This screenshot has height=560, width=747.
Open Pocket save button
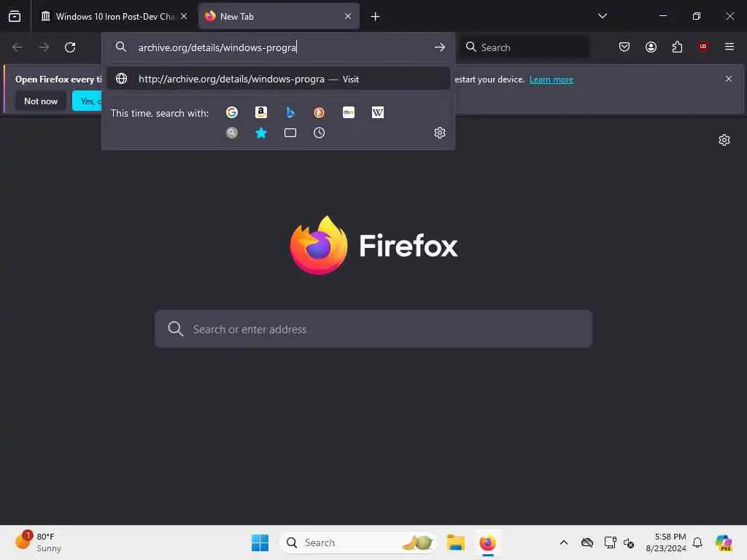(624, 47)
